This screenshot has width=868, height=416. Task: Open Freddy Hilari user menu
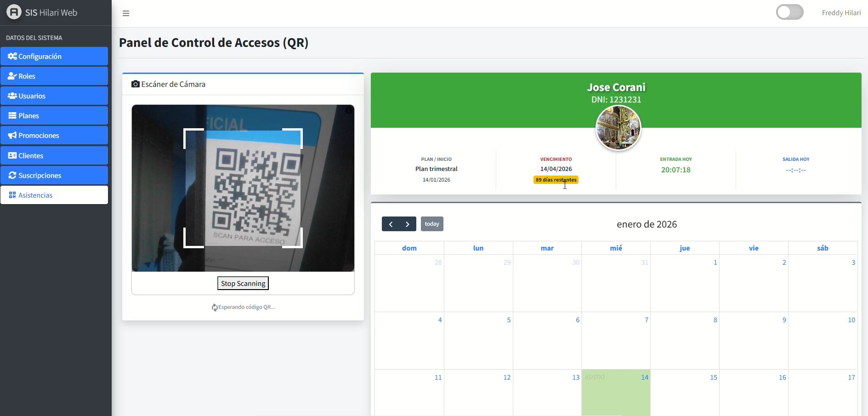tap(841, 12)
